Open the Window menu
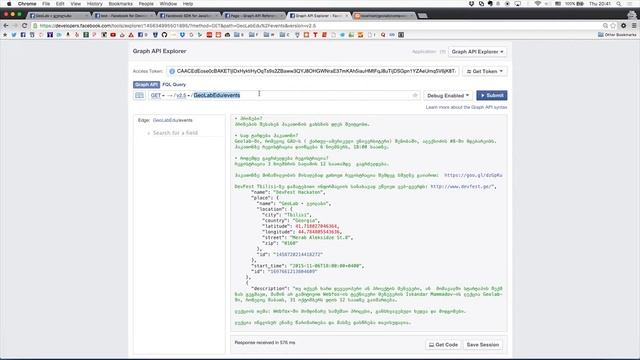 (x=168, y=4)
